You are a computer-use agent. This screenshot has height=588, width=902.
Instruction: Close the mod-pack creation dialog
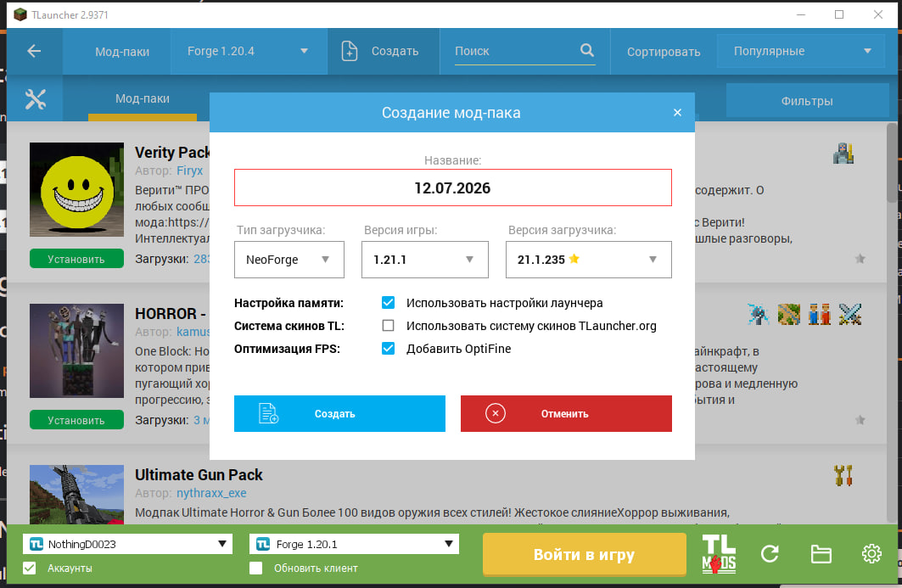coord(678,113)
